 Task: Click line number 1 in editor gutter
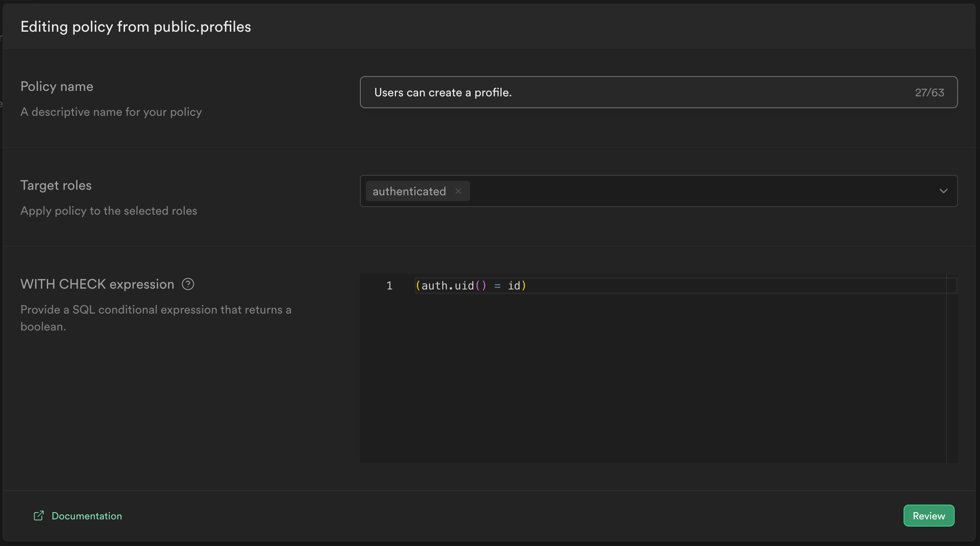(389, 286)
